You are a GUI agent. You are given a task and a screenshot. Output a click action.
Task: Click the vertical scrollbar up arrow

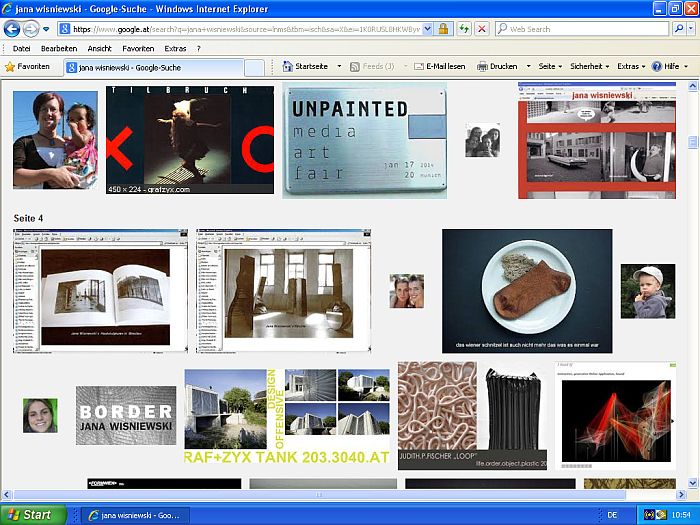(x=693, y=86)
